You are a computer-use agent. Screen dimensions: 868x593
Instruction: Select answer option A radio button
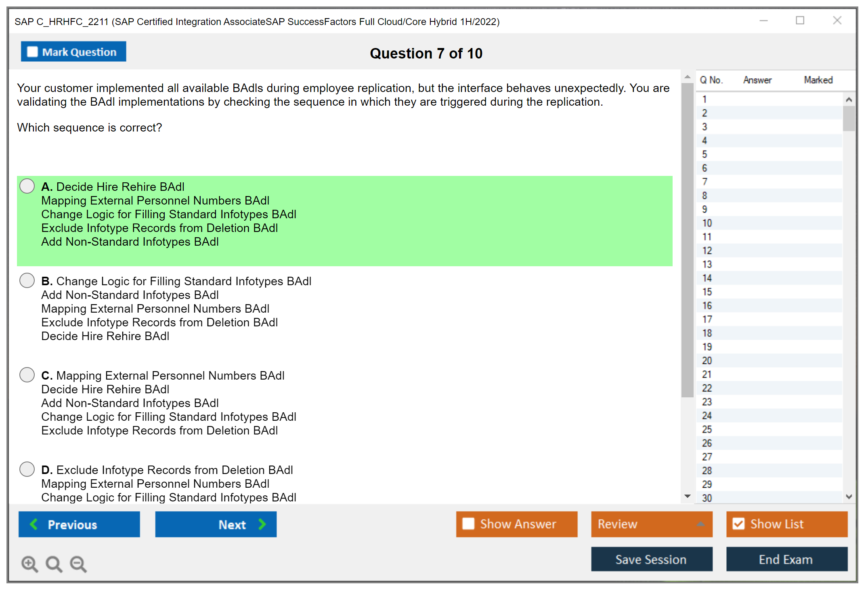(x=27, y=186)
